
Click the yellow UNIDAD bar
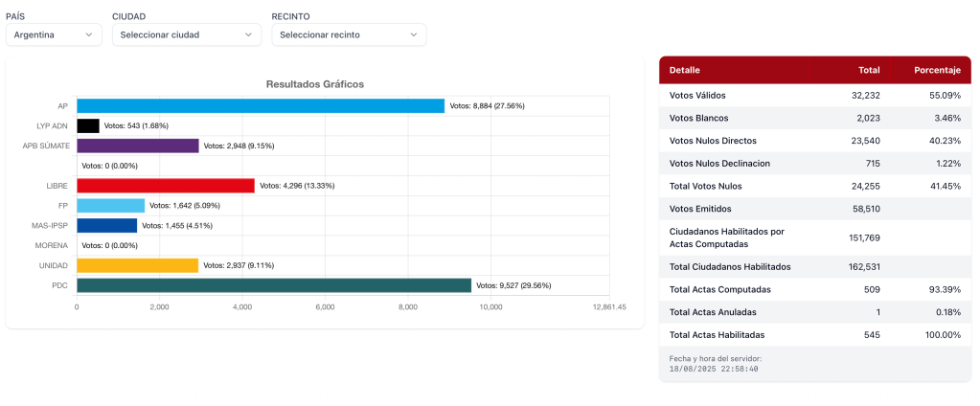137,265
